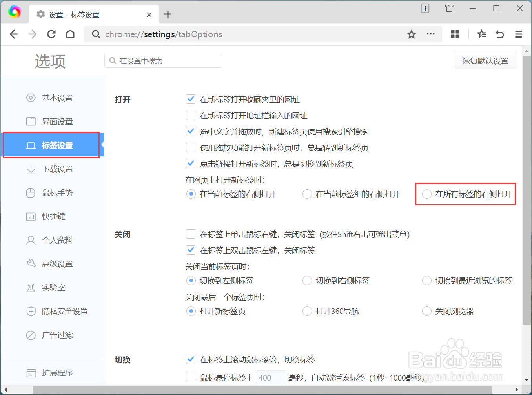
Task: Select 在当前标签的右侧打开 radio
Action: point(191,194)
